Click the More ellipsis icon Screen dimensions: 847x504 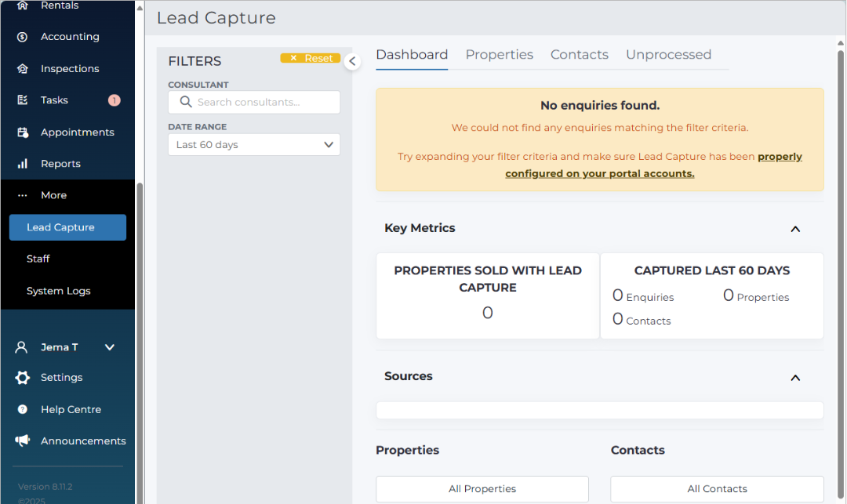click(x=22, y=195)
